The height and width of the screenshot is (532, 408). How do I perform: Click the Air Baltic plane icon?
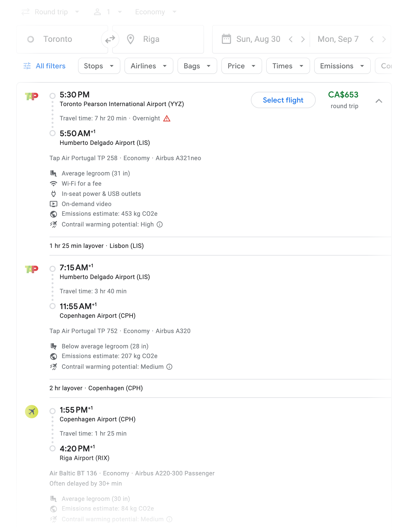(x=31, y=411)
